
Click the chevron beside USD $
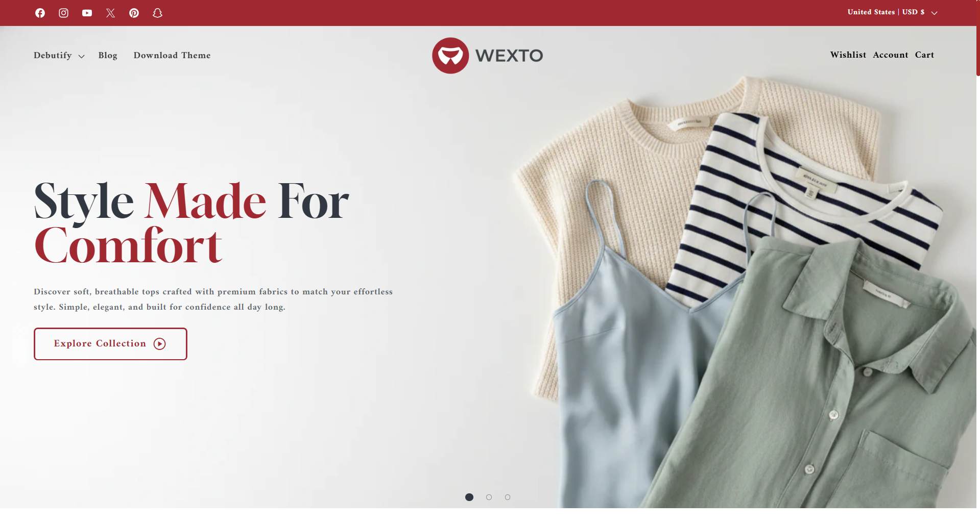click(934, 13)
